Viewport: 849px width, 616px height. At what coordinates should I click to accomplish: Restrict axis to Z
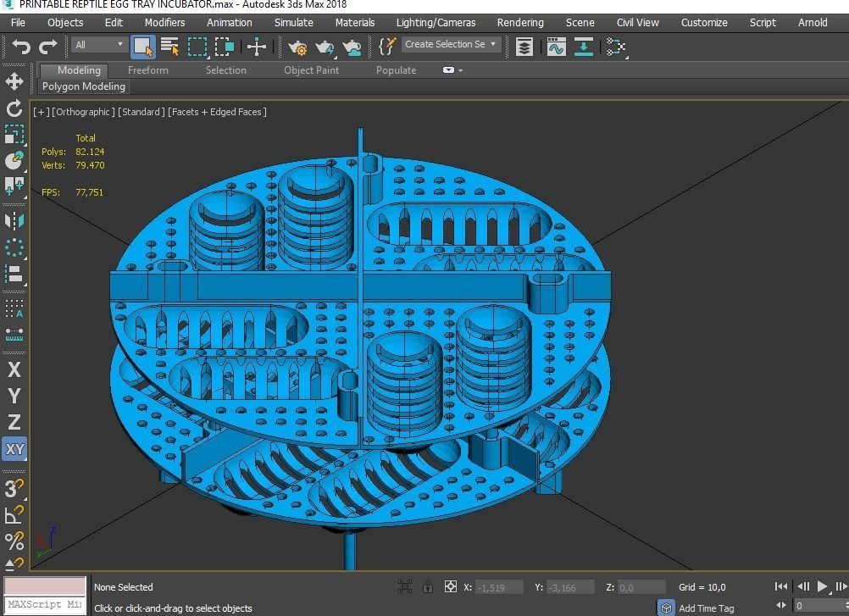(14, 422)
